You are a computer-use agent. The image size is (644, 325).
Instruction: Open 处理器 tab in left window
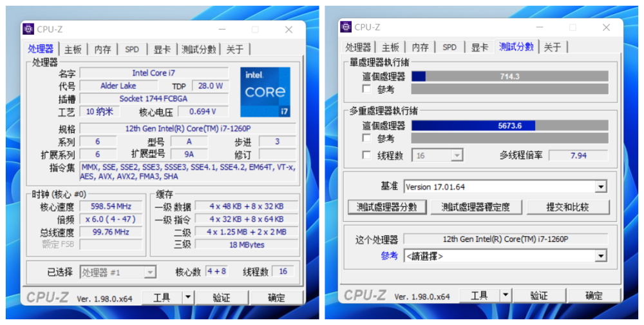(x=41, y=49)
